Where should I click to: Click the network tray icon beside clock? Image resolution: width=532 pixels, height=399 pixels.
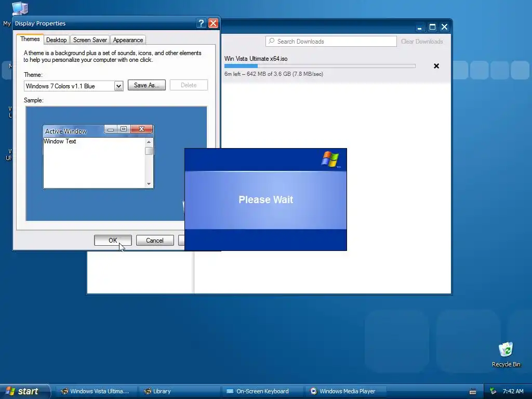(493, 391)
